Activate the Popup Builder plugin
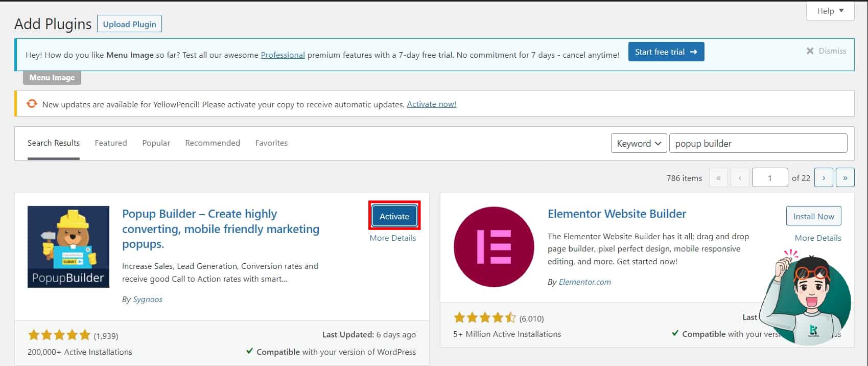 point(394,216)
